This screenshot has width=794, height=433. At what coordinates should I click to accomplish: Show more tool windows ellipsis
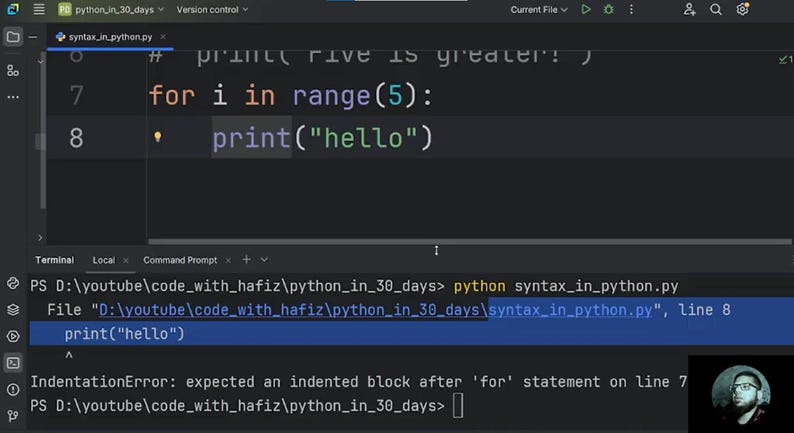(x=13, y=97)
